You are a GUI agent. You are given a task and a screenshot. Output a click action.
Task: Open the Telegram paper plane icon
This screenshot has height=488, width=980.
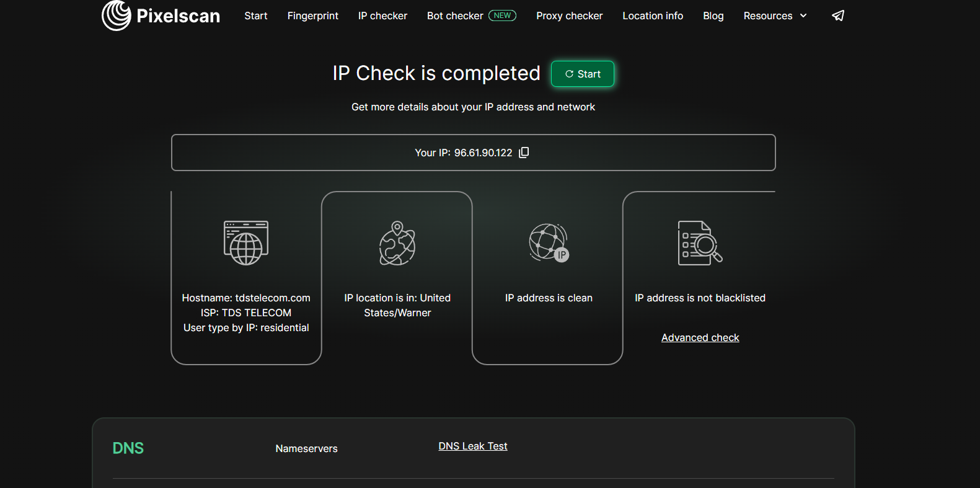pos(838,16)
